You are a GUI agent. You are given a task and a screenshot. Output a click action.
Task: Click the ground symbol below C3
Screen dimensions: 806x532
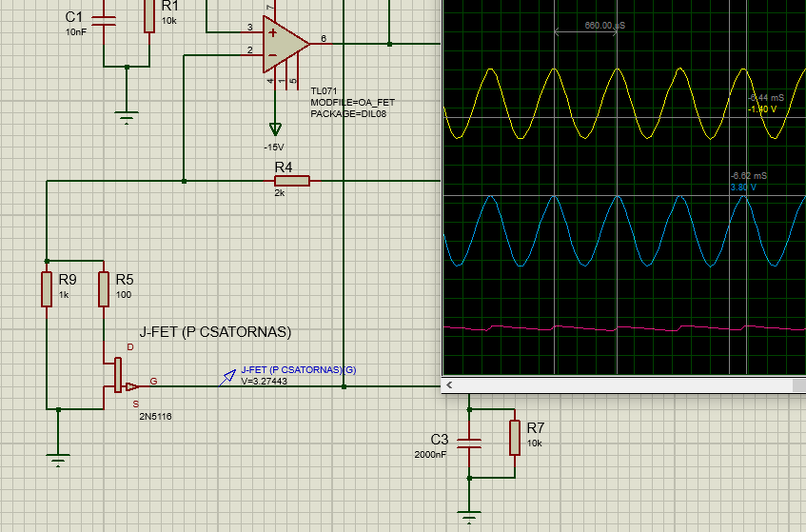click(x=469, y=517)
